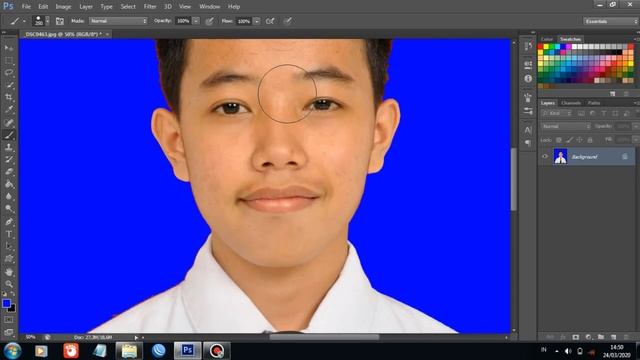Hide the Background layer
The height and width of the screenshot is (360, 640).
coord(545,156)
